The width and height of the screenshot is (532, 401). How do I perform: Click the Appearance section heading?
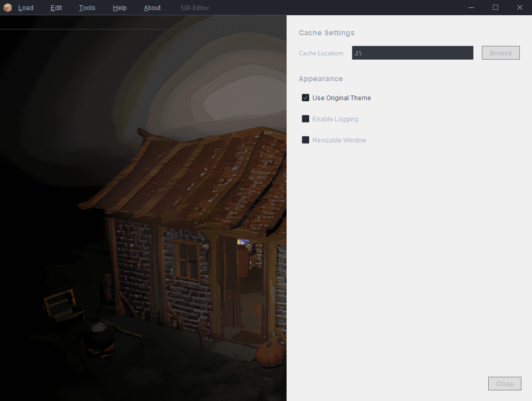(320, 79)
